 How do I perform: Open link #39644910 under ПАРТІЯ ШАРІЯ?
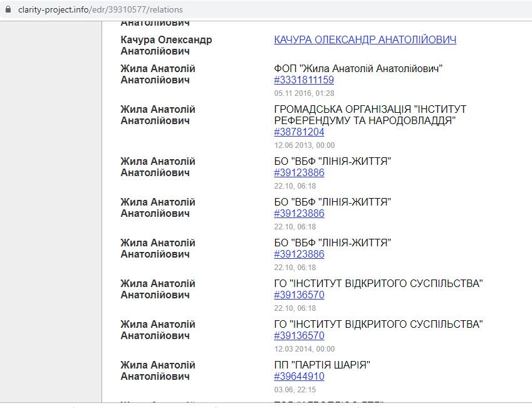click(x=299, y=377)
